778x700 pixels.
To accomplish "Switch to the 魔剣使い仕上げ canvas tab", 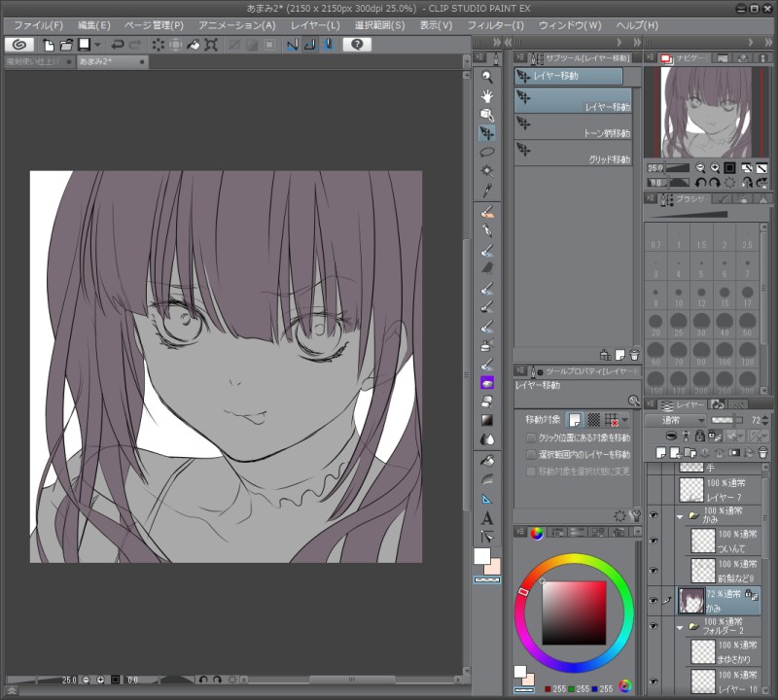I will click(40, 61).
